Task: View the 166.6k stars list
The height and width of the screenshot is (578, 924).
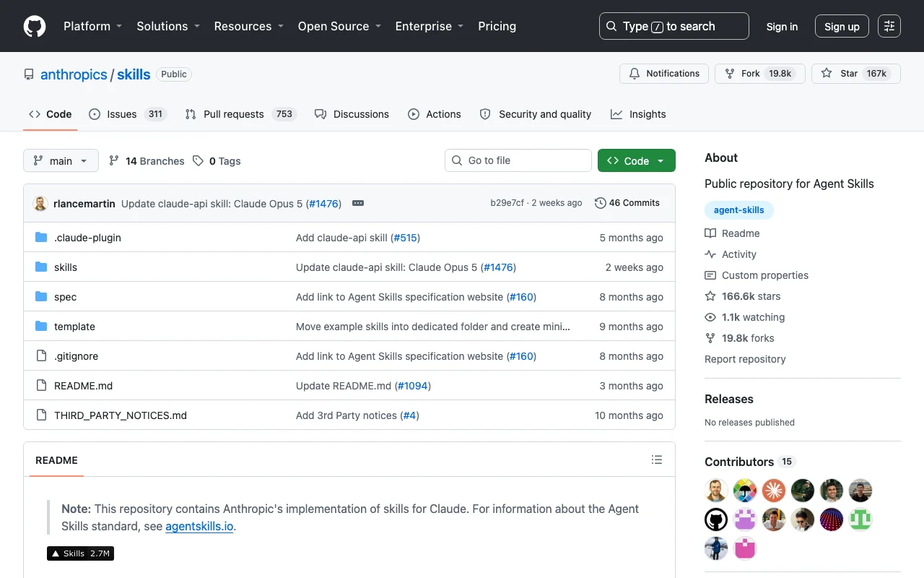Action: click(x=743, y=296)
